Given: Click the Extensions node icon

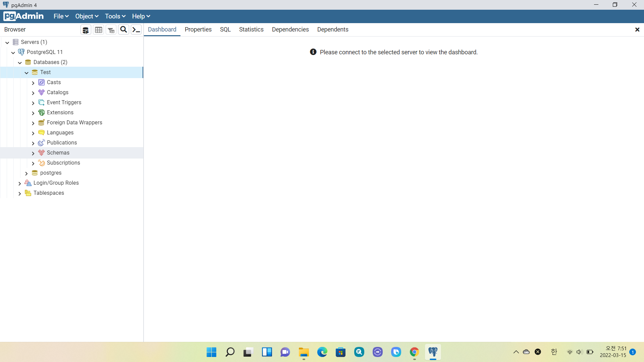Looking at the screenshot, I should (42, 112).
